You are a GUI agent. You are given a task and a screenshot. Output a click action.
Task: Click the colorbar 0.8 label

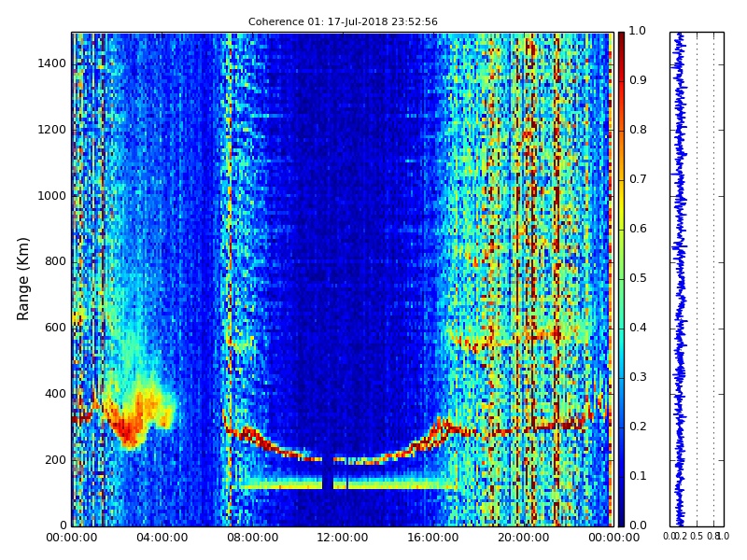click(x=638, y=130)
